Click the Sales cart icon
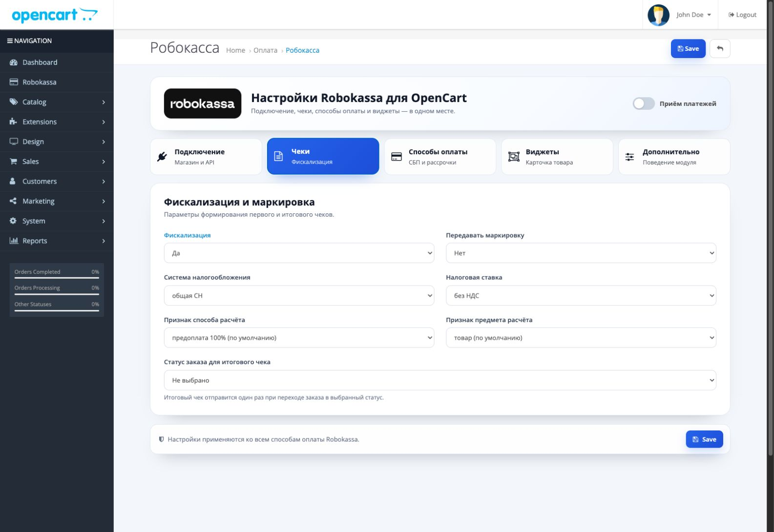The image size is (774, 532). (x=14, y=162)
